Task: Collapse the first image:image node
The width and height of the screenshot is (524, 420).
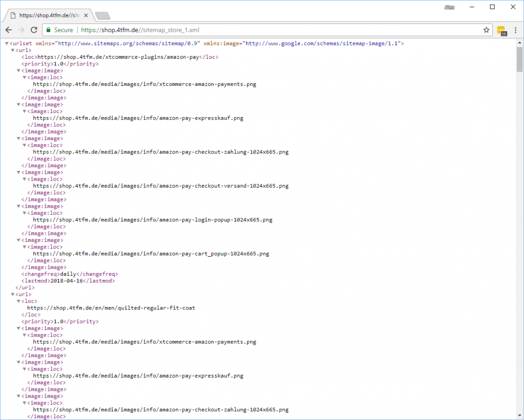Action: [x=18, y=71]
